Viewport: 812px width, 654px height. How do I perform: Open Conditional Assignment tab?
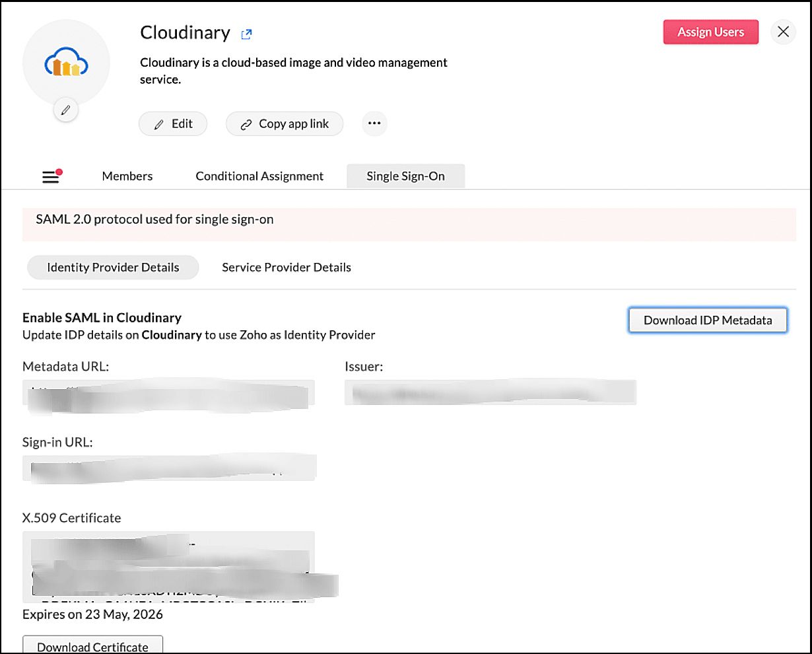pos(259,176)
